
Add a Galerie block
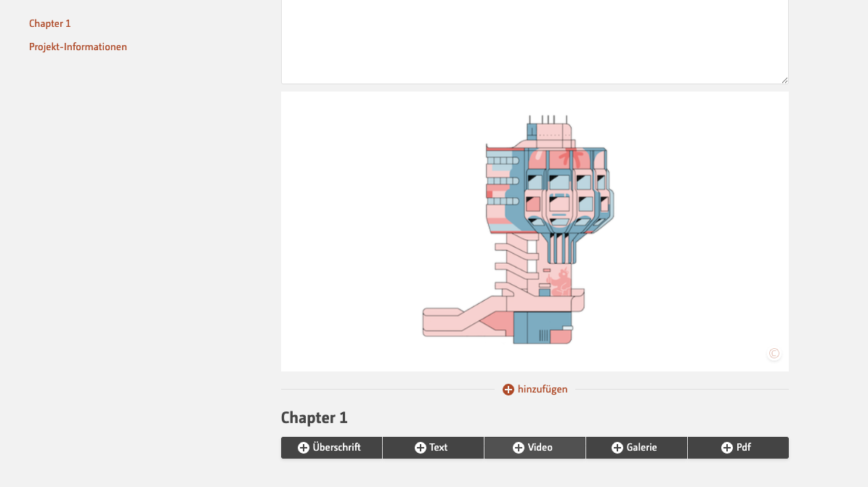[x=636, y=448]
